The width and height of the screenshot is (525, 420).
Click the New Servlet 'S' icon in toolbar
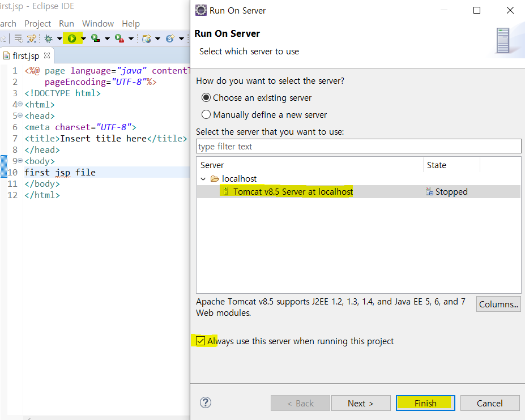[x=170, y=38]
